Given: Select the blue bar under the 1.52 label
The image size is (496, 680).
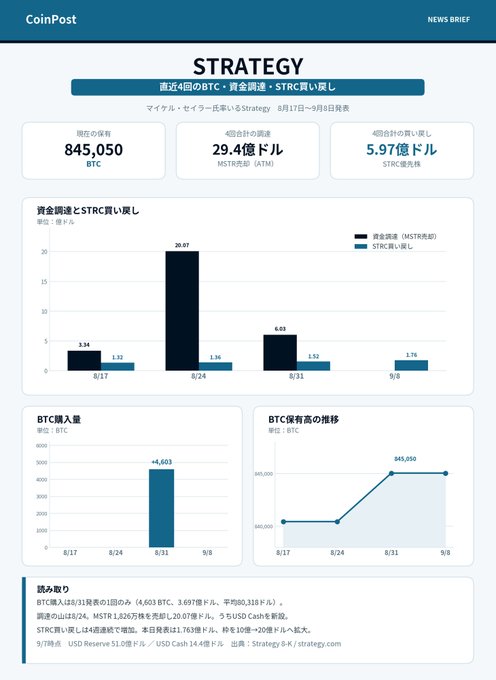Looking at the screenshot, I should click(313, 366).
